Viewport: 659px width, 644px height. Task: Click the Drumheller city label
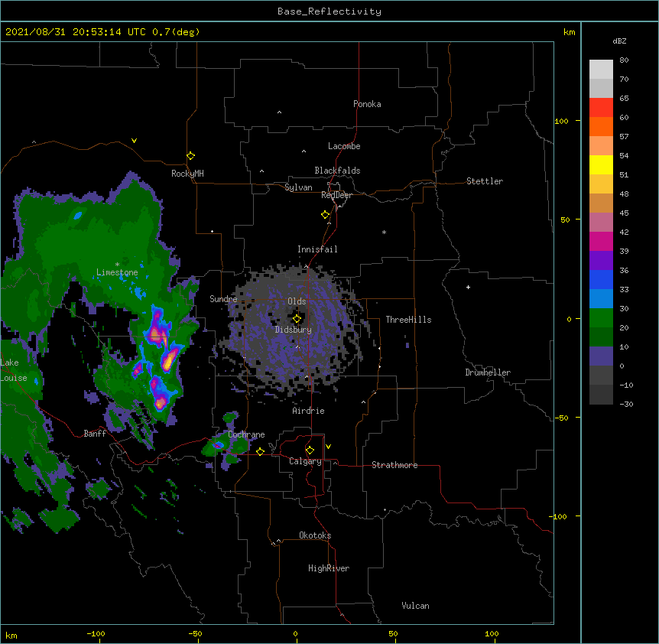[x=488, y=372]
